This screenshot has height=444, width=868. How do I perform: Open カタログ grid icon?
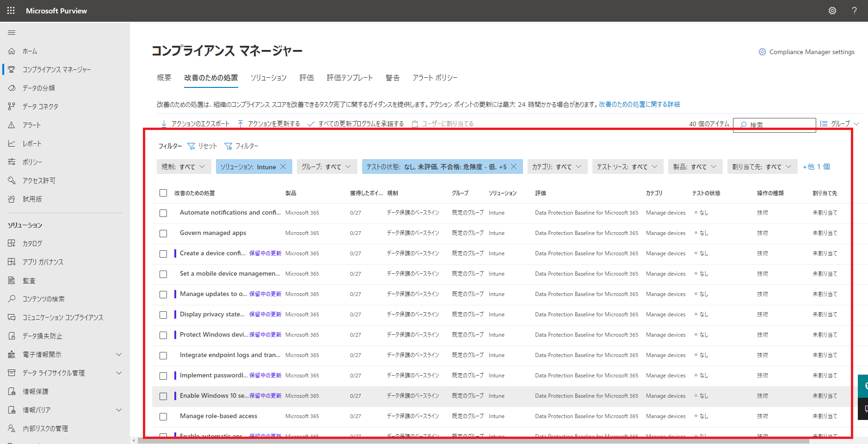point(12,243)
